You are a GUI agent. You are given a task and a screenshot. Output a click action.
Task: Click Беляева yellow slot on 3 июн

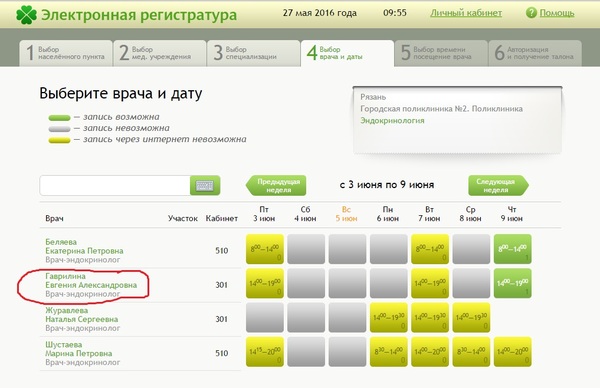click(x=265, y=249)
